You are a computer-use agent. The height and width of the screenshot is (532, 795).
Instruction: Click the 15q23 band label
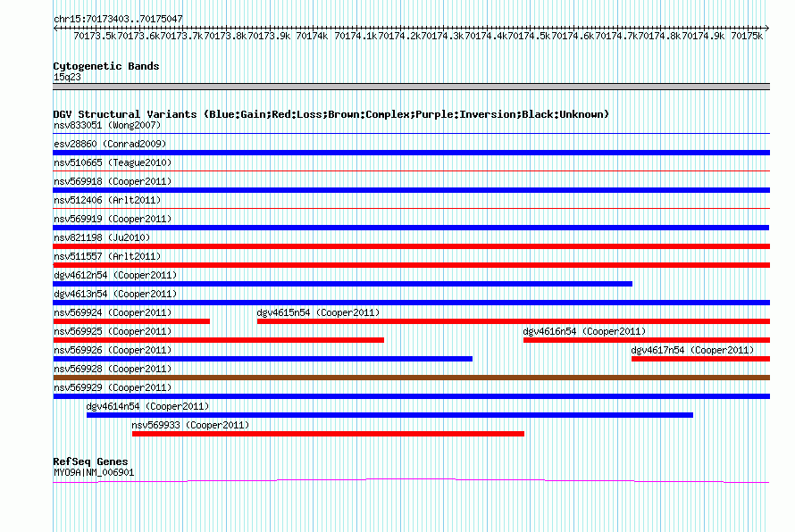tap(67, 77)
